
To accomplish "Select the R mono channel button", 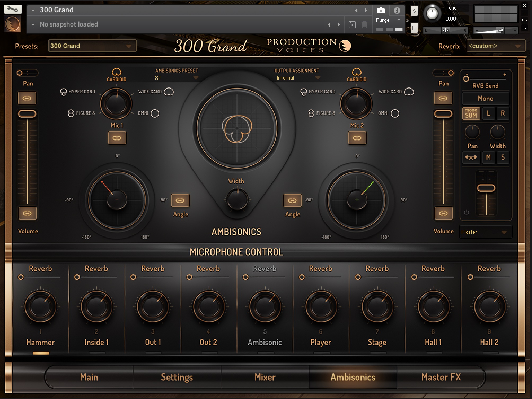I will coord(503,113).
